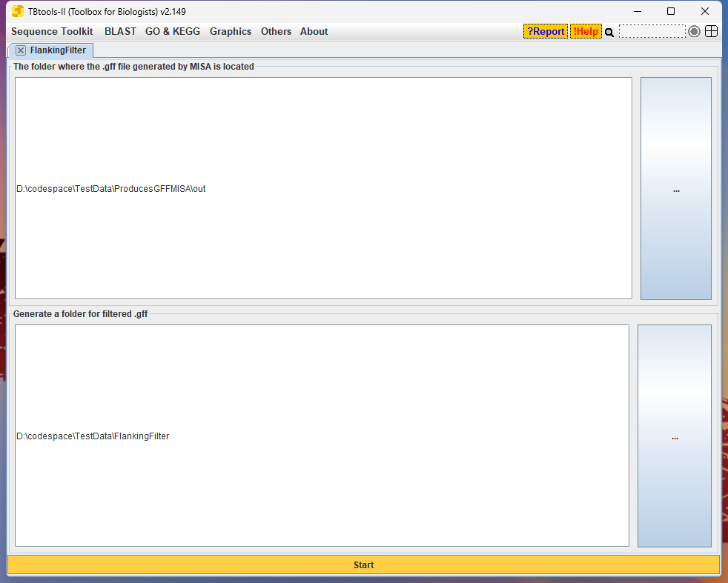Expand the GO & KEGG menu
This screenshot has width=728, height=583.
tap(172, 31)
